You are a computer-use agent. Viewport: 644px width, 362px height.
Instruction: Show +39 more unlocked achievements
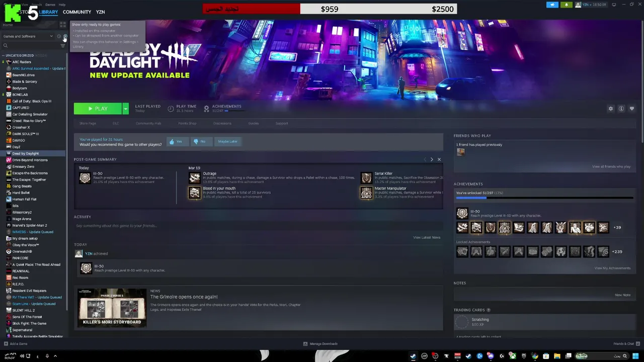click(617, 227)
